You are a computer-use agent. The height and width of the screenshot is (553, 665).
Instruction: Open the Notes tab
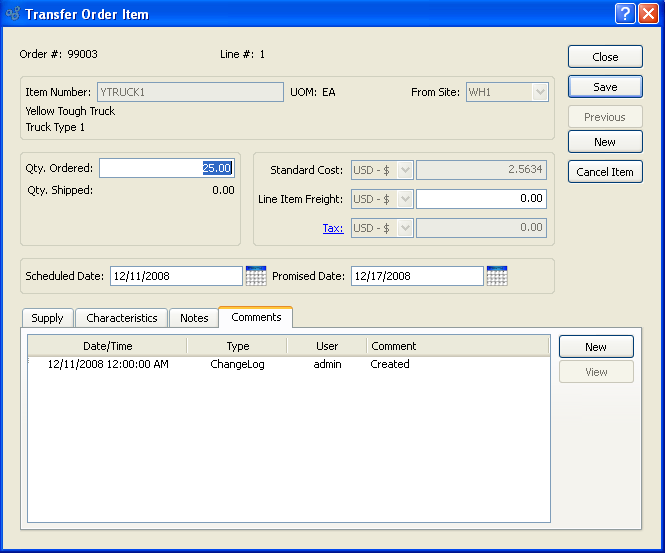coord(194,318)
